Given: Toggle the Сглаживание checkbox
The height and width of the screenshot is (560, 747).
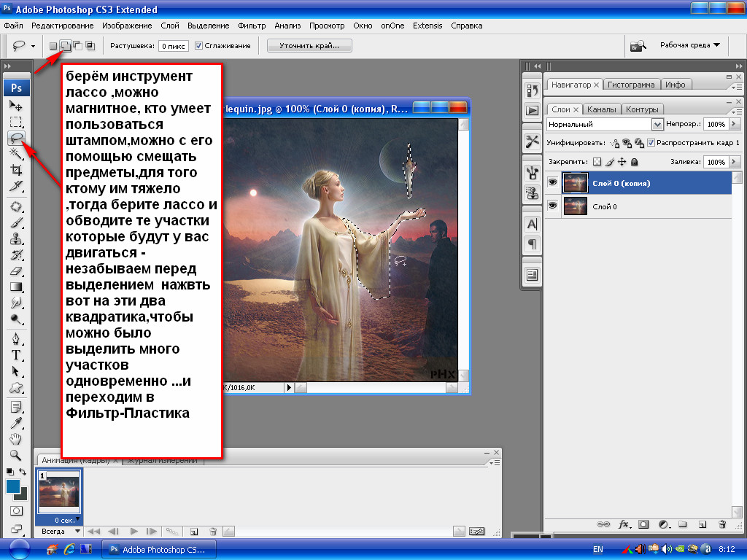Looking at the screenshot, I should point(199,46).
